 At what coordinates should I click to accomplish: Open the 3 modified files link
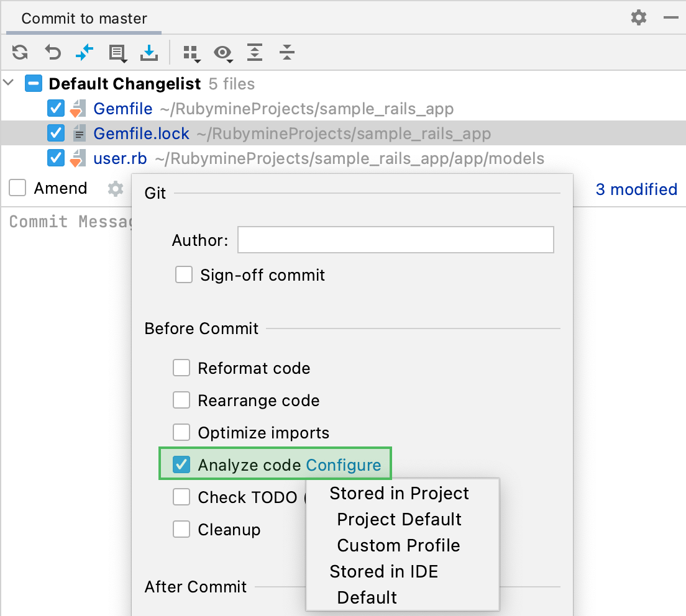pos(636,189)
